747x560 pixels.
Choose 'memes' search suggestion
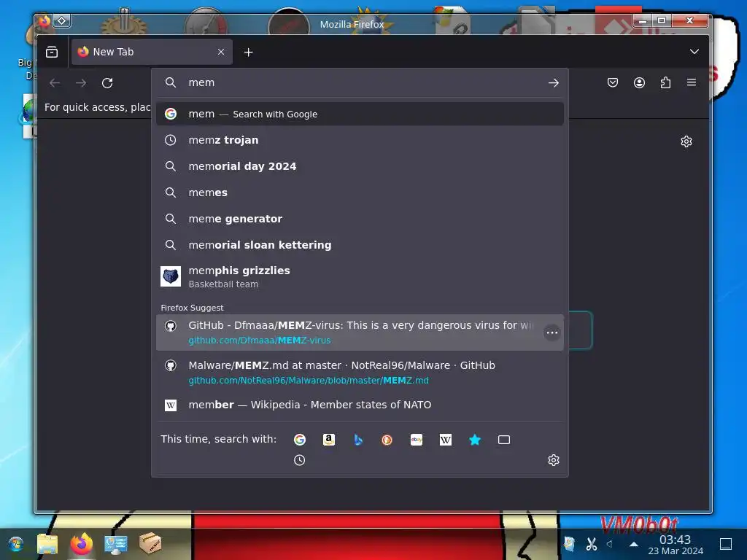click(360, 192)
